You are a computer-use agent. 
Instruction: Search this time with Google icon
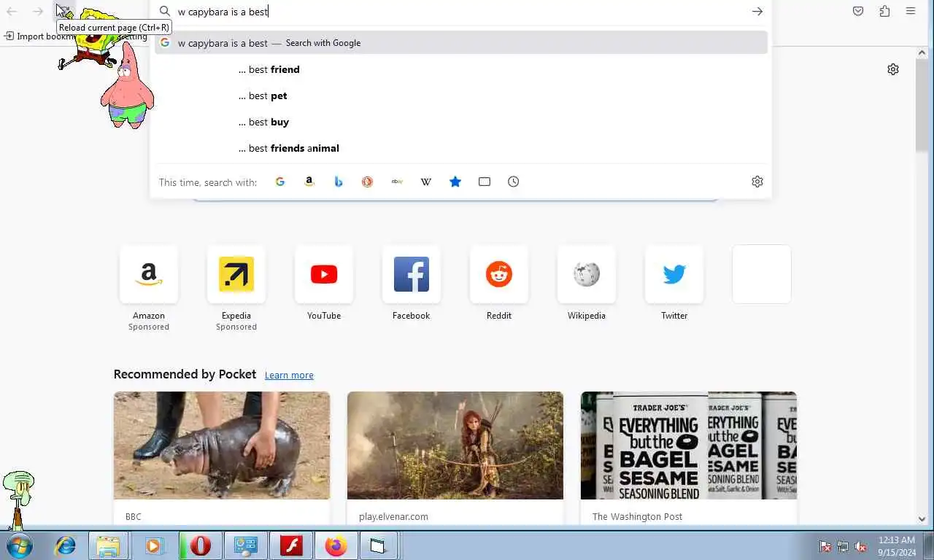[x=280, y=182]
